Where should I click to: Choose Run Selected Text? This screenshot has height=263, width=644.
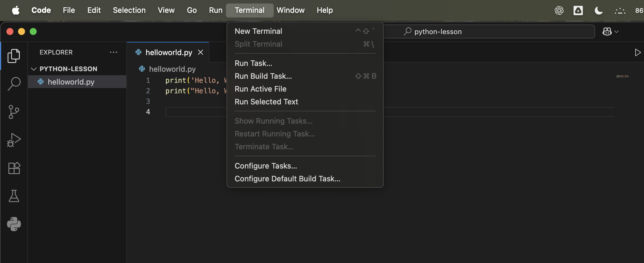coord(305,102)
